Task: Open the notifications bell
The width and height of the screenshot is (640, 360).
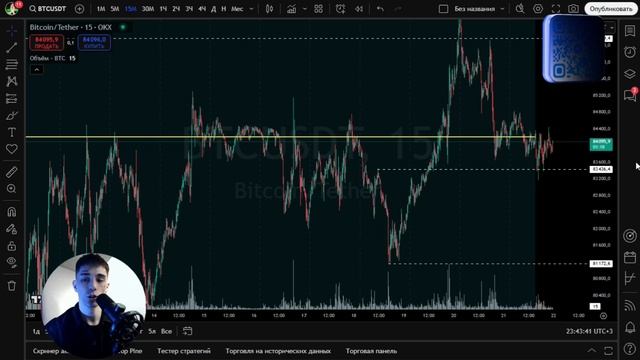Action: (629, 327)
